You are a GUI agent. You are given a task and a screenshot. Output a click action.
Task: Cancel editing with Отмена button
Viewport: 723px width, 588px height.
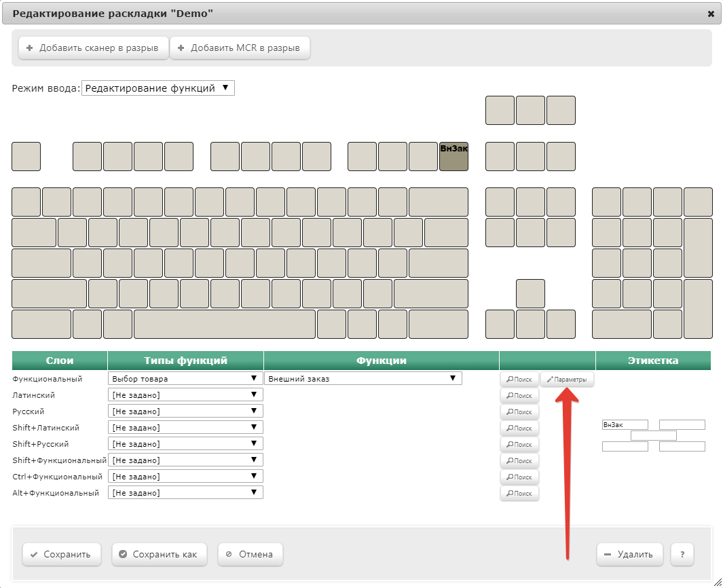click(250, 554)
